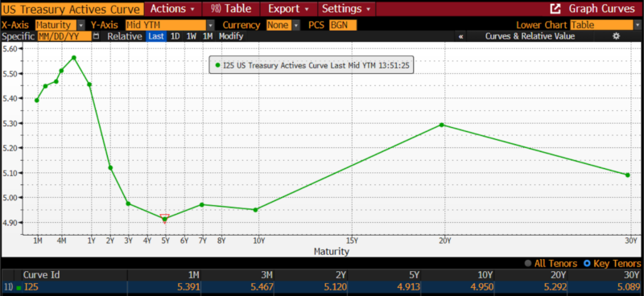The image size is (644, 296).
Task: Click the 10Y data point on the curve
Action: click(x=255, y=210)
